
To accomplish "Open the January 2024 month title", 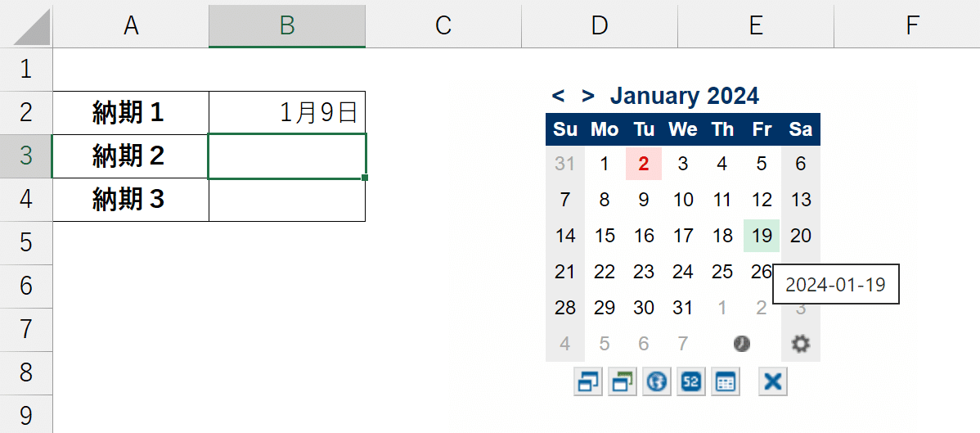I will (x=685, y=96).
